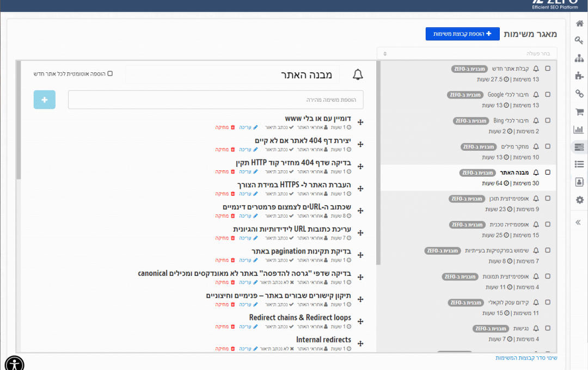This screenshot has width=588, height=370.
Task: Check the קידום עסק לוקאלי group checkbox
Action: pos(548,302)
